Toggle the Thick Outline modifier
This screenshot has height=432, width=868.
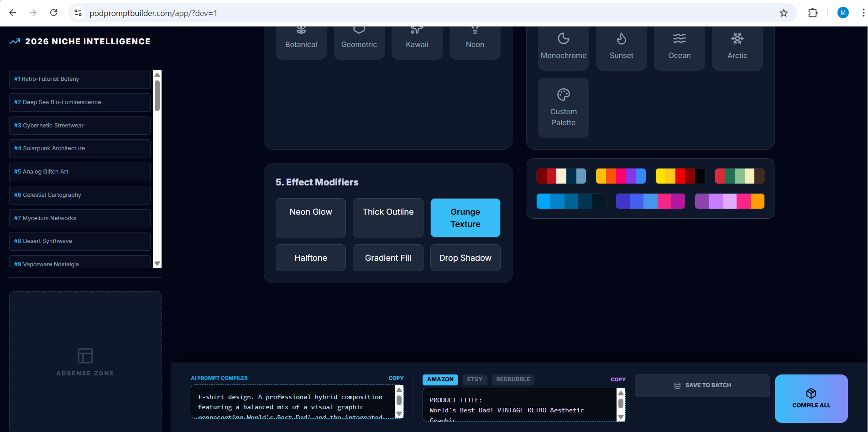(388, 218)
